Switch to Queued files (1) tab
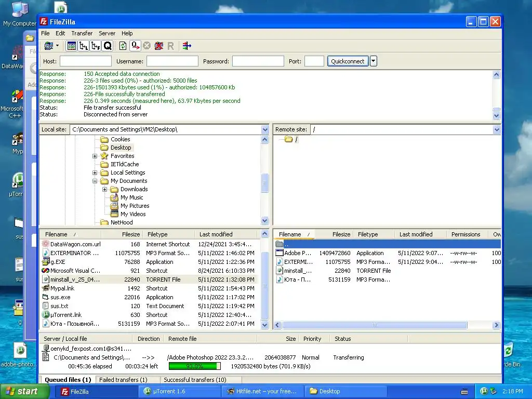This screenshot has height=399, width=532. coord(68,380)
